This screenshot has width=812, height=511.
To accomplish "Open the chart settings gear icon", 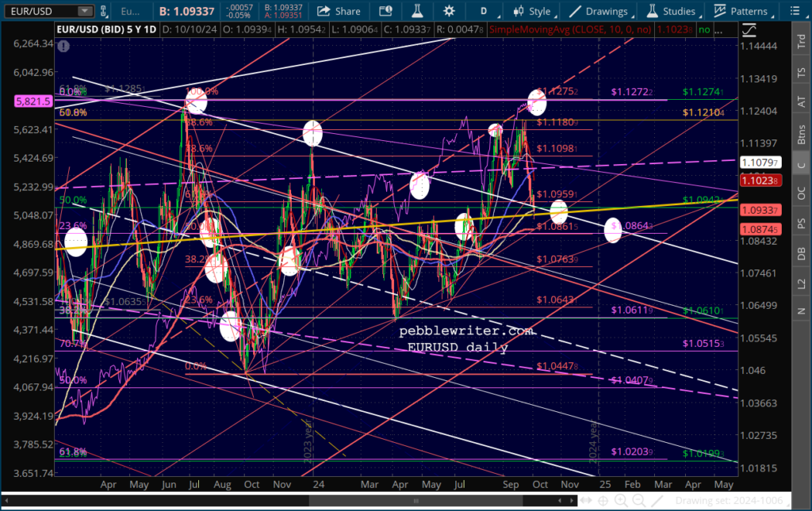I will (x=449, y=11).
